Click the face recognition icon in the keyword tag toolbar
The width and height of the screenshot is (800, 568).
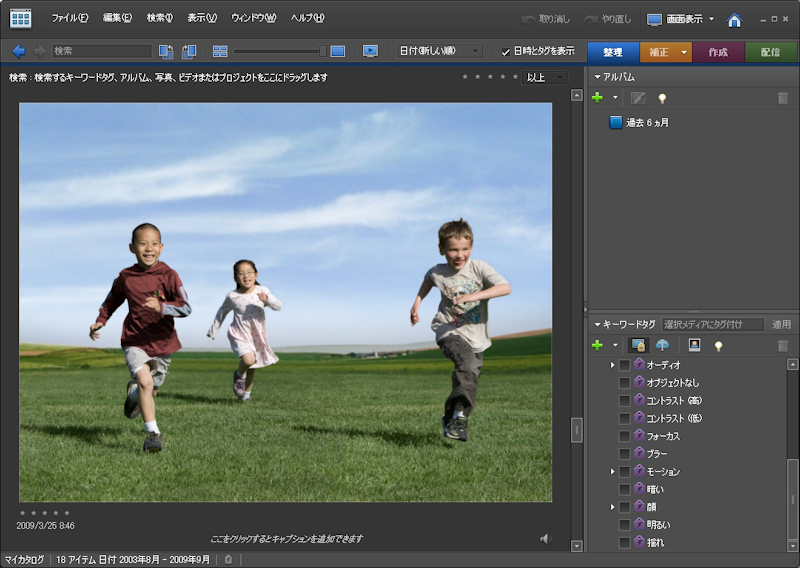tap(693, 345)
